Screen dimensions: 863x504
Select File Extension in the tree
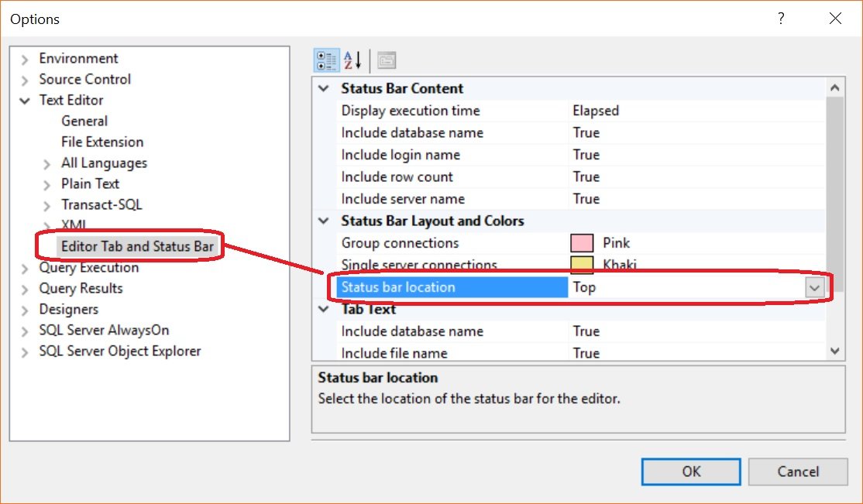point(102,142)
